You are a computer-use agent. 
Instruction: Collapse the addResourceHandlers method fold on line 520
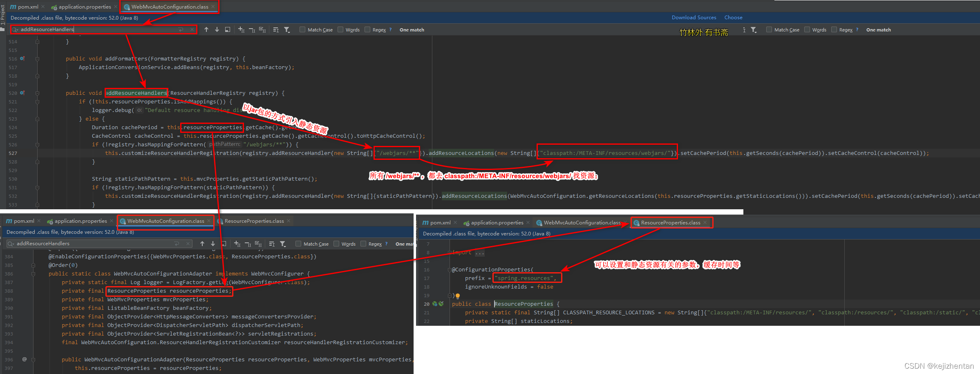37,93
